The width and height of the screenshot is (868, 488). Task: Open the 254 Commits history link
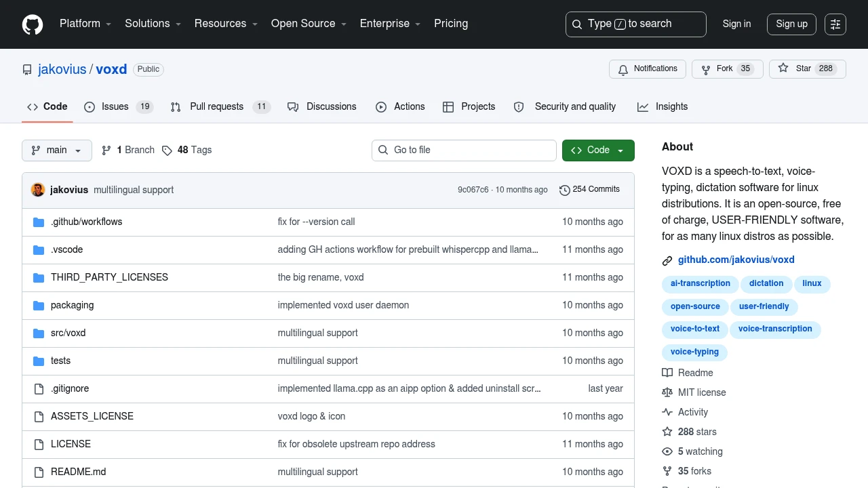point(589,190)
